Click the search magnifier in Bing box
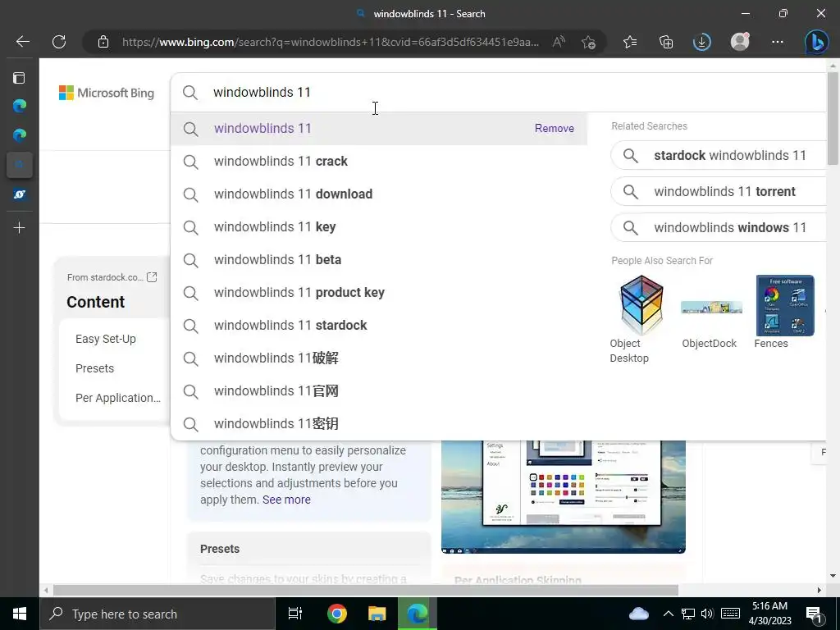The image size is (840, 630). (190, 92)
